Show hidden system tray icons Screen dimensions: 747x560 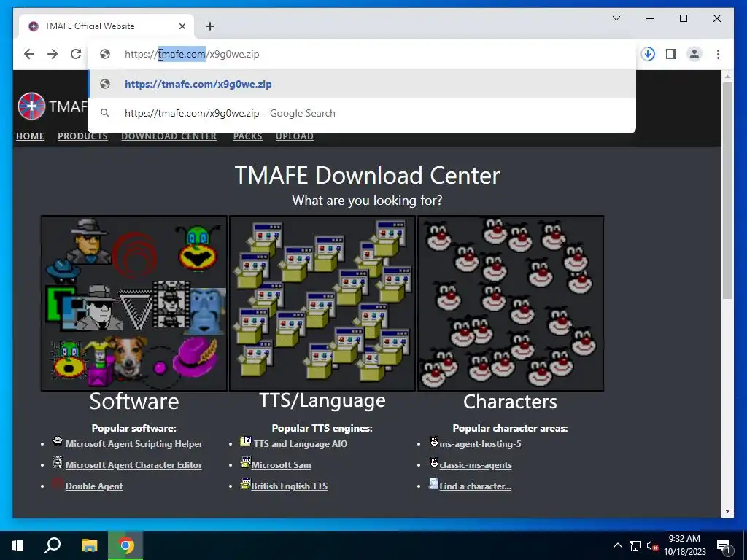617,545
